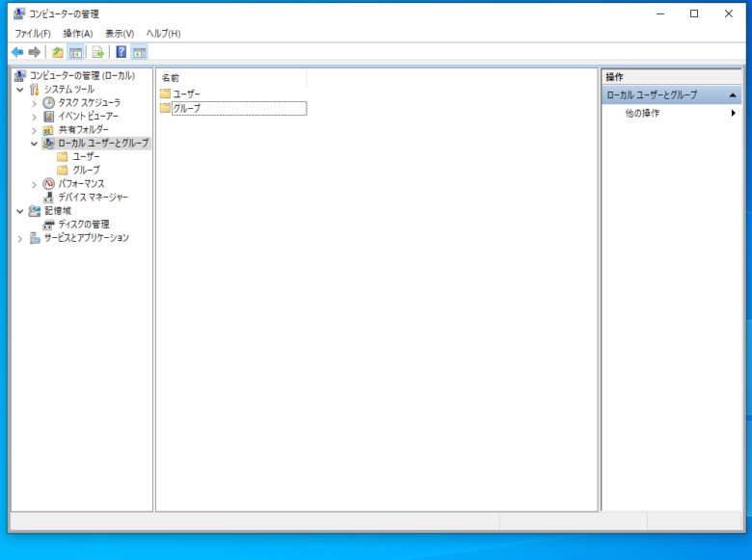Collapse the ローカル ユーザーとグループ node
Screen dimensions: 752x560
click(x=34, y=144)
